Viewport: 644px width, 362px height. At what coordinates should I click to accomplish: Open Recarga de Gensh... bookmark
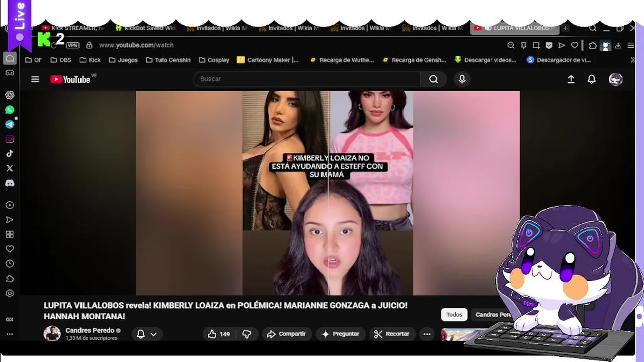point(415,60)
